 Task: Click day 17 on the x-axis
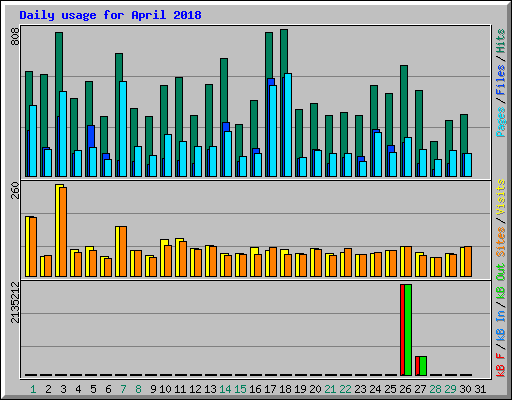click(x=270, y=389)
